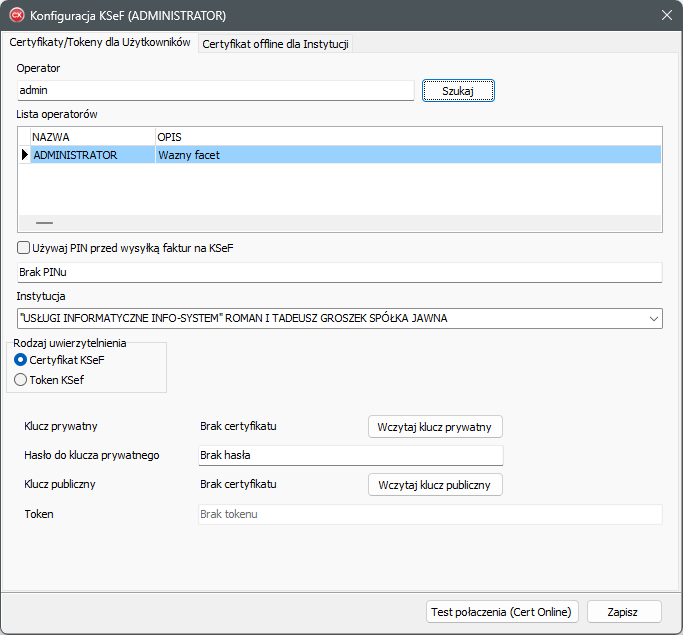Click the row indicator arrow beside ADMINISTRATOR
The width and height of the screenshot is (683, 635).
point(24,155)
